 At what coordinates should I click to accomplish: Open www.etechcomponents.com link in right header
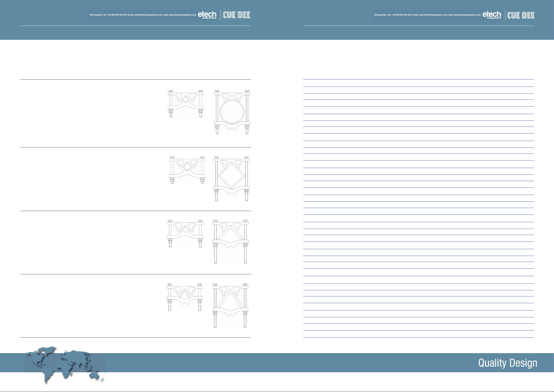pyautogui.click(x=467, y=15)
